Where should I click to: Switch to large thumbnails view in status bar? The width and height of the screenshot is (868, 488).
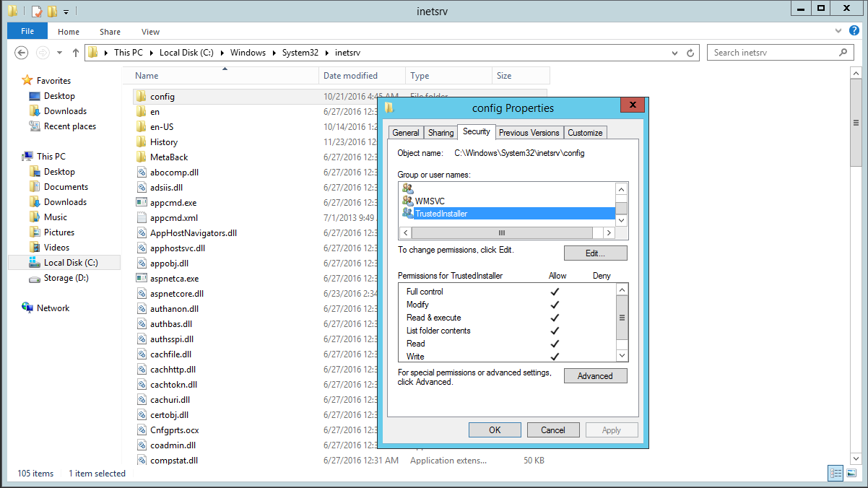click(850, 474)
